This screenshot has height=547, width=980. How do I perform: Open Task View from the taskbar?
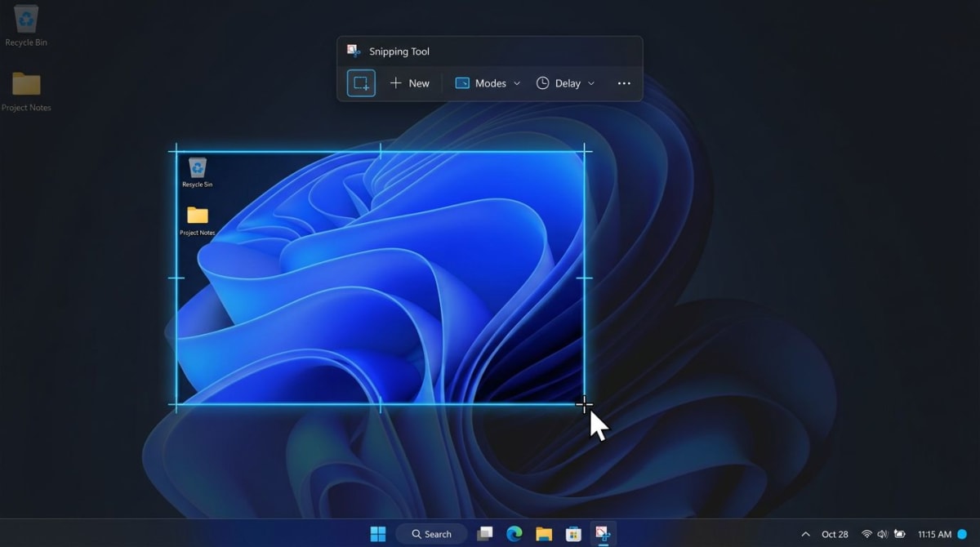pos(485,534)
